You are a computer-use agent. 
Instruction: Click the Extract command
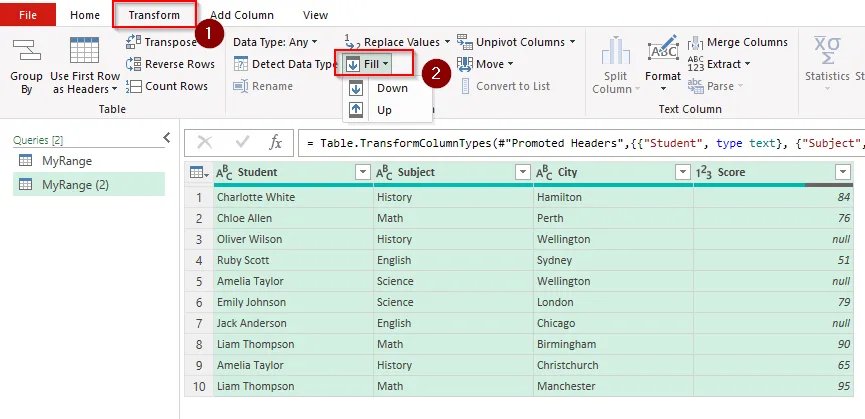coord(719,64)
